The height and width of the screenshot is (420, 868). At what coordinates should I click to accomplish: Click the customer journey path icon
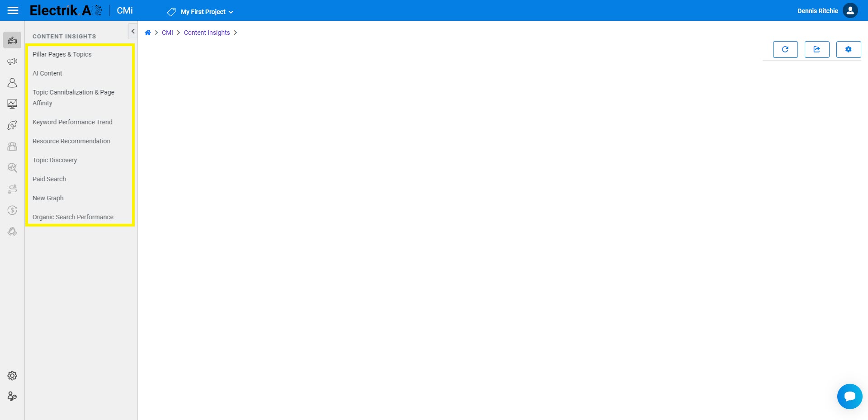point(12,189)
